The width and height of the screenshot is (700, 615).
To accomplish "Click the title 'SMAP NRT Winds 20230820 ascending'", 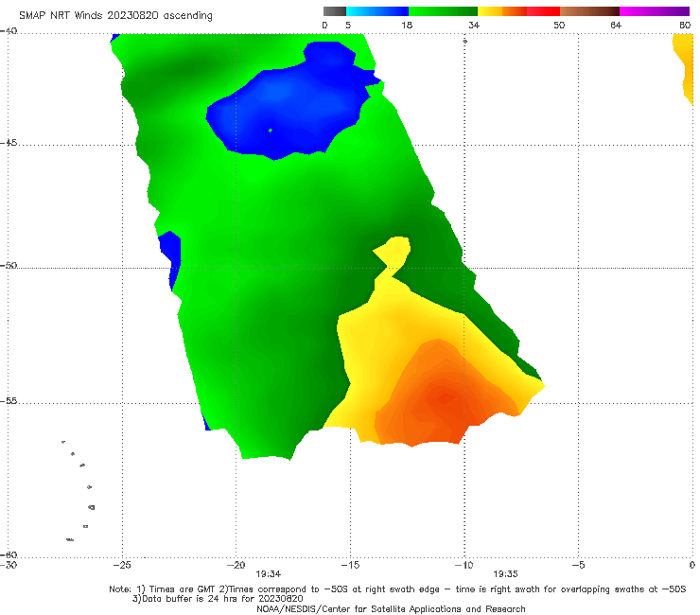I will [x=115, y=15].
